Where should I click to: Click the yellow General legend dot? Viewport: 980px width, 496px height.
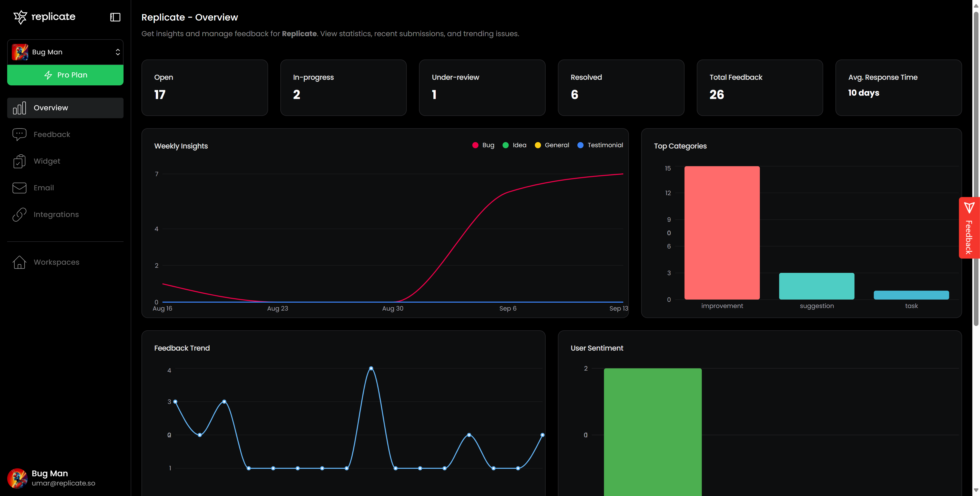tap(538, 145)
